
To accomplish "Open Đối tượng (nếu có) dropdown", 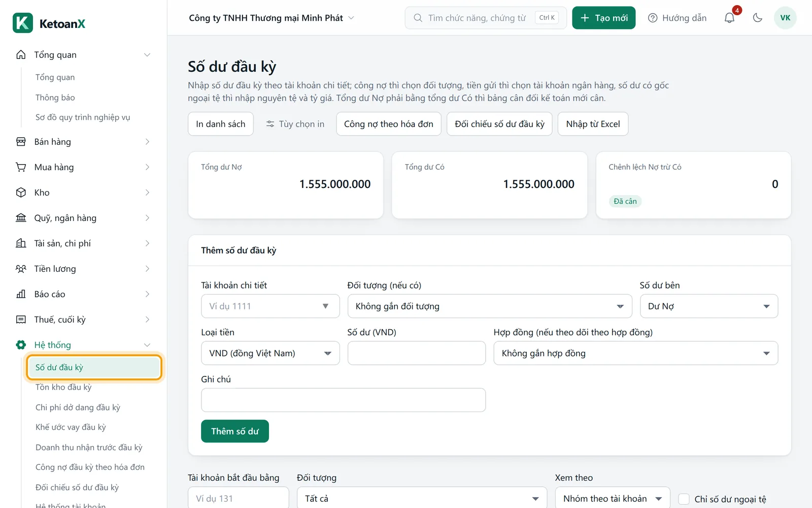I will coord(490,306).
